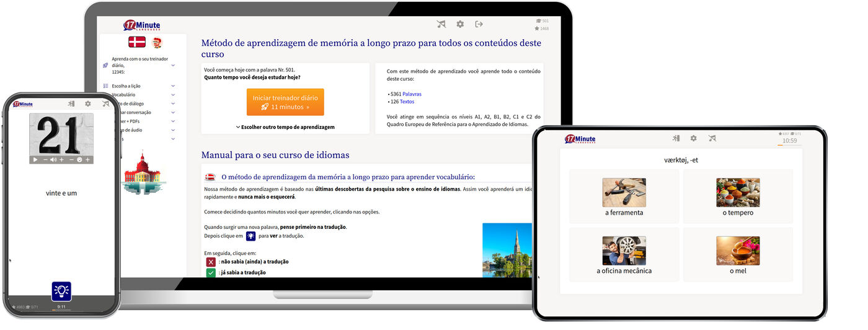Click the minus button left of the speaker icon
868x330 pixels.
(45, 160)
